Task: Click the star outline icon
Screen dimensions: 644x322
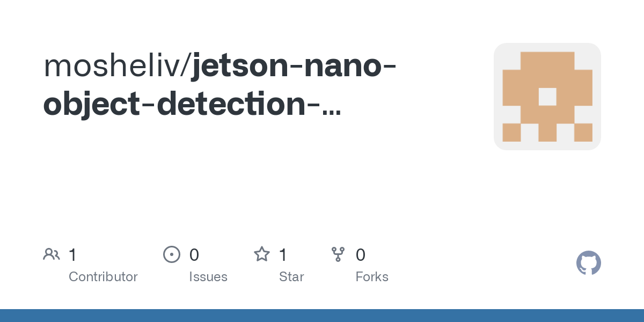Action: (261, 254)
